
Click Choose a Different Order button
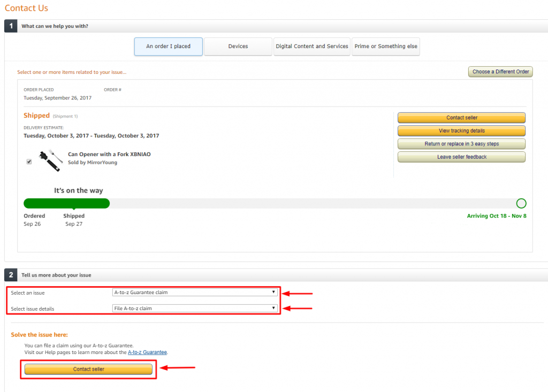(500, 72)
